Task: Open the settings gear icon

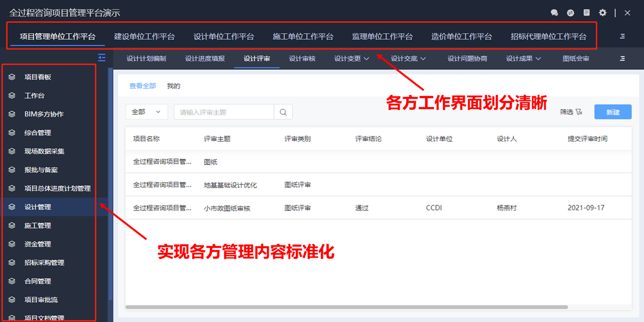Action: pyautogui.click(x=603, y=13)
